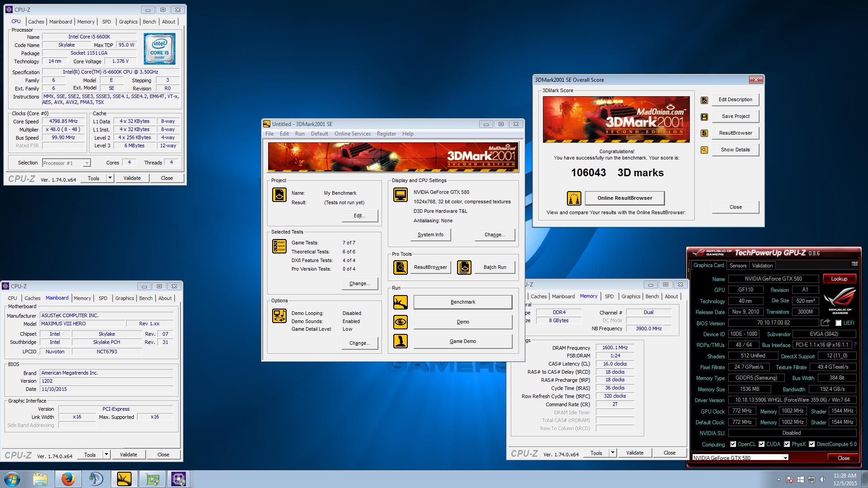Click the ResultBrowser icon in score window

click(x=704, y=133)
